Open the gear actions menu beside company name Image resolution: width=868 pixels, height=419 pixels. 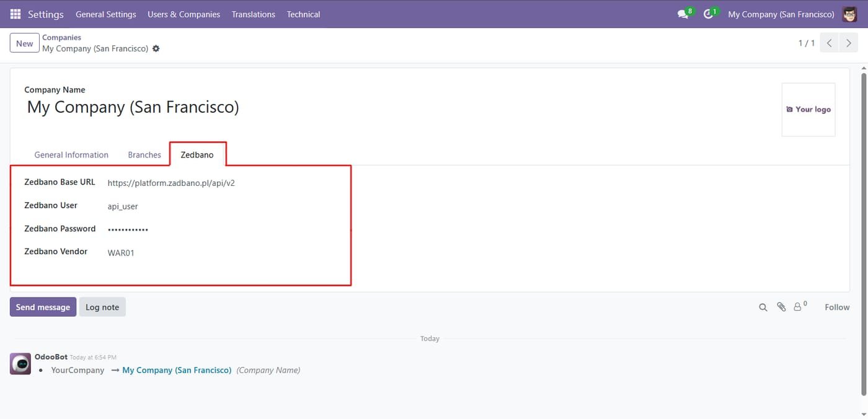pos(156,48)
